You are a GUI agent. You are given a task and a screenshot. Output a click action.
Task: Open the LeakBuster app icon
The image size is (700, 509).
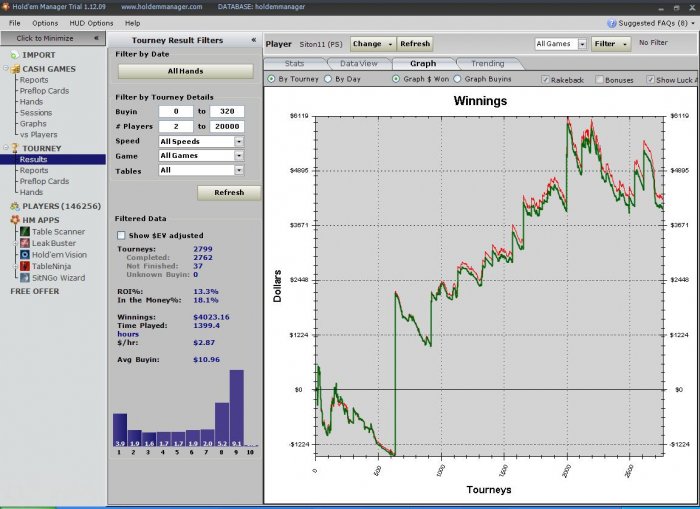click(x=25, y=243)
